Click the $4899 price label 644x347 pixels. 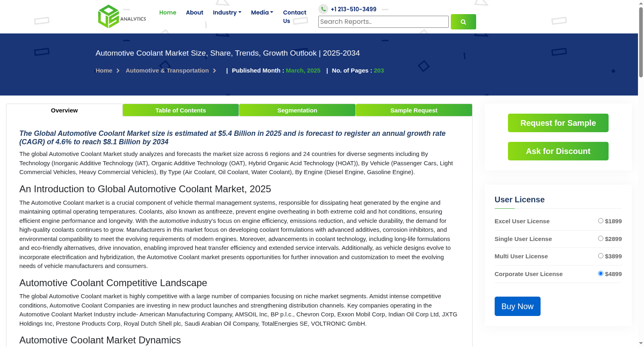coord(613,274)
